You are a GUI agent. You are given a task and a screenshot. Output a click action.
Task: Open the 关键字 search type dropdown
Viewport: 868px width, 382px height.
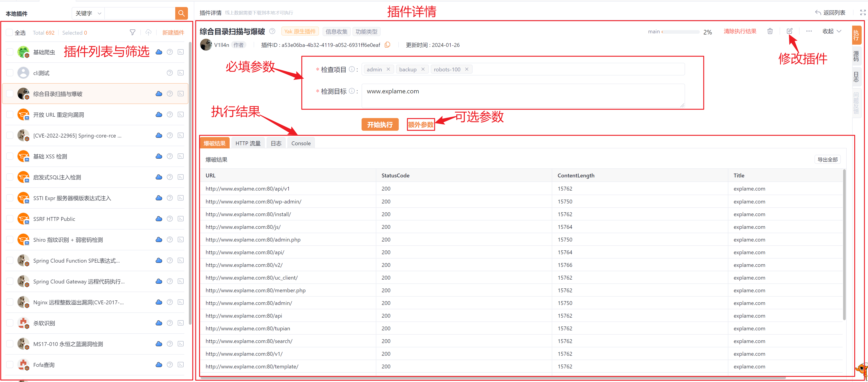(88, 13)
